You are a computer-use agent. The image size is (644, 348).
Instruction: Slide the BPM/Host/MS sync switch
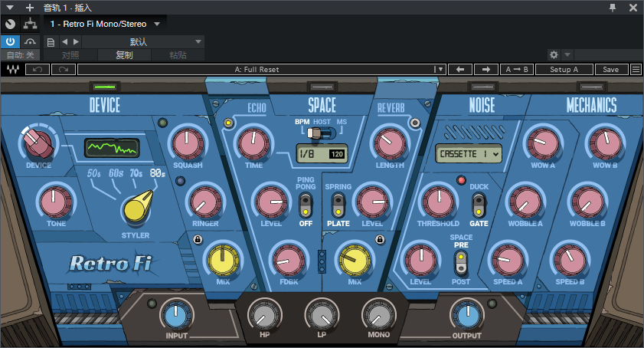coord(322,133)
